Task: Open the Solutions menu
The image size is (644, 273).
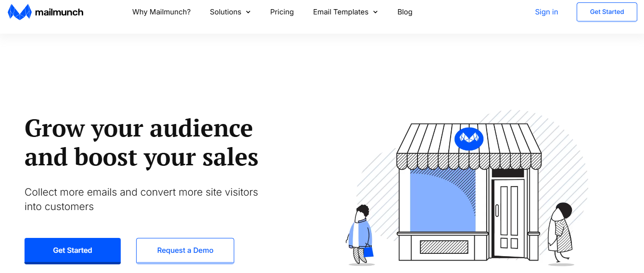Action: (226, 12)
